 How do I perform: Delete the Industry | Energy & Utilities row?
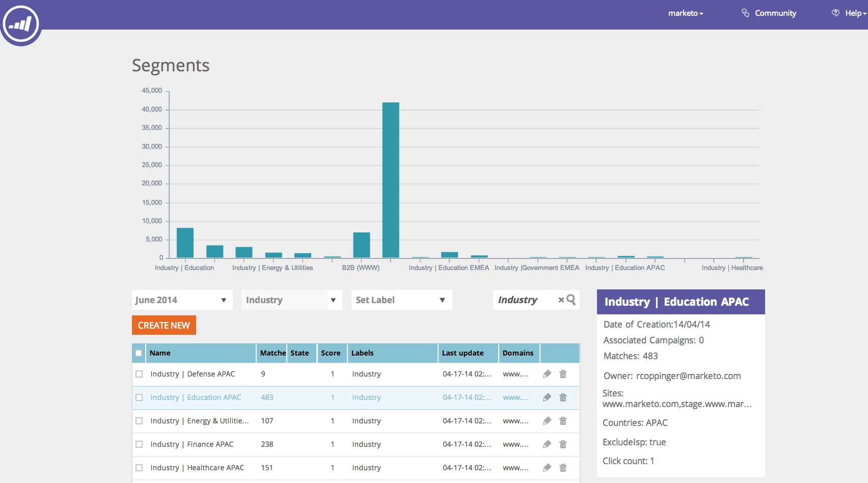click(x=563, y=421)
